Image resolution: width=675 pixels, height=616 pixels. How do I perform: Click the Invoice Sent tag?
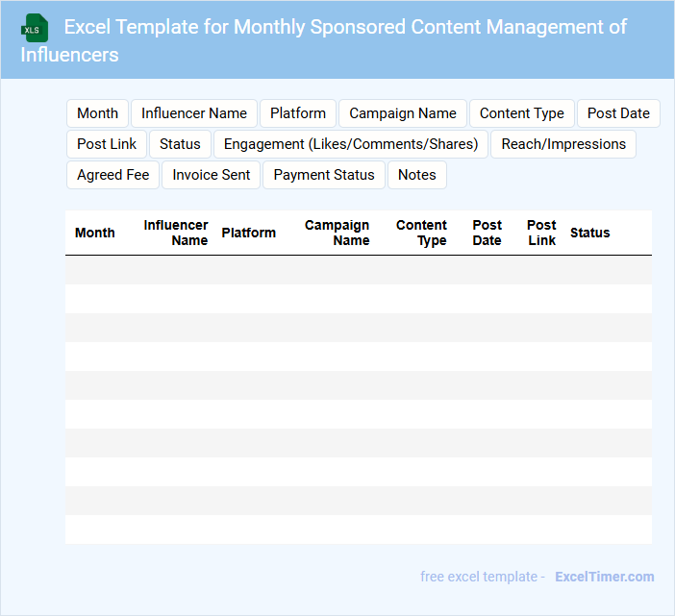pos(212,175)
